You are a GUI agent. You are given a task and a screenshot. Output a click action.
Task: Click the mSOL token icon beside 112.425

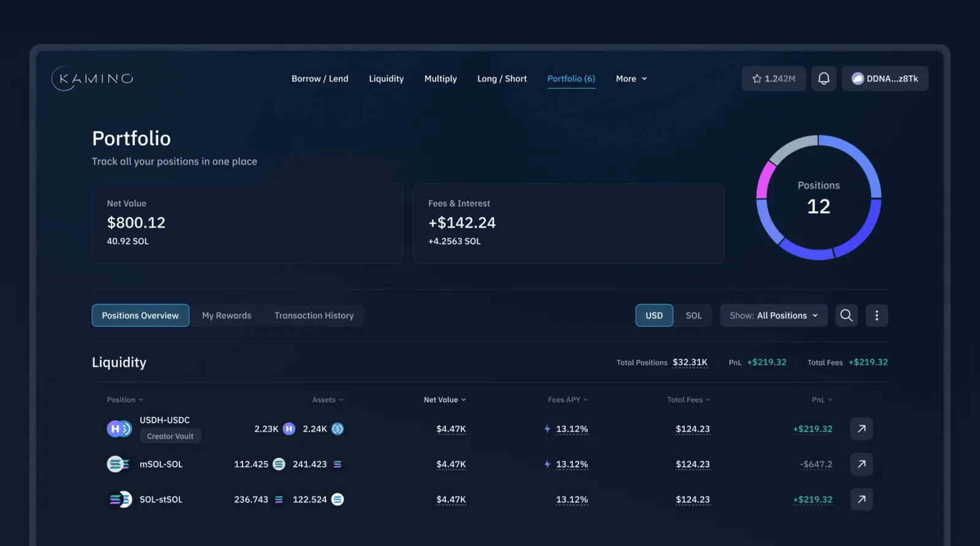click(x=279, y=464)
